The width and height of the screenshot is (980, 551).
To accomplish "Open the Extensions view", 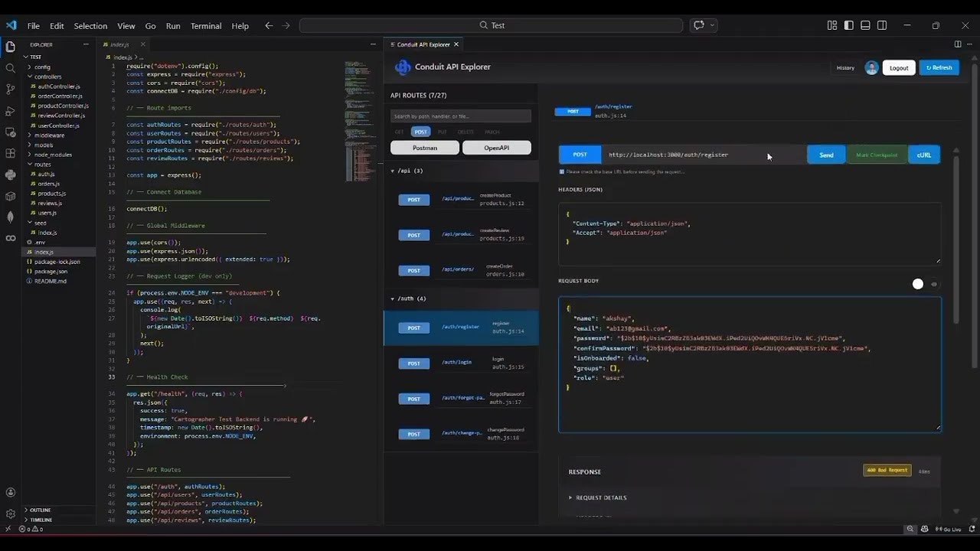I will 11,153.
